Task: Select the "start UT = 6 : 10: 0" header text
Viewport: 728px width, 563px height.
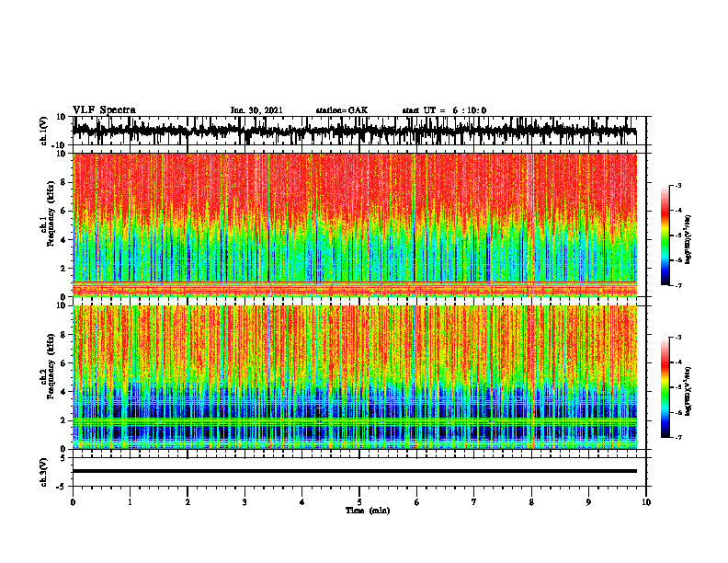Action: click(x=444, y=110)
